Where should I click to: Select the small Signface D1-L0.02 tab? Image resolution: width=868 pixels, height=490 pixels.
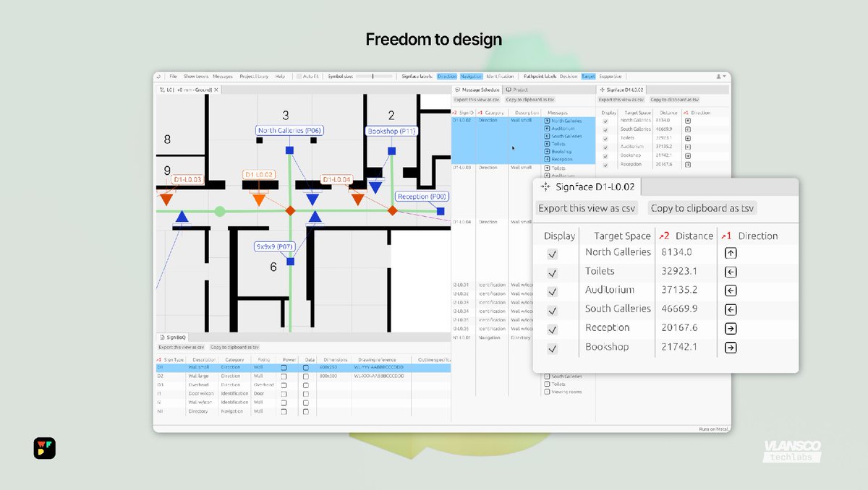(621, 90)
